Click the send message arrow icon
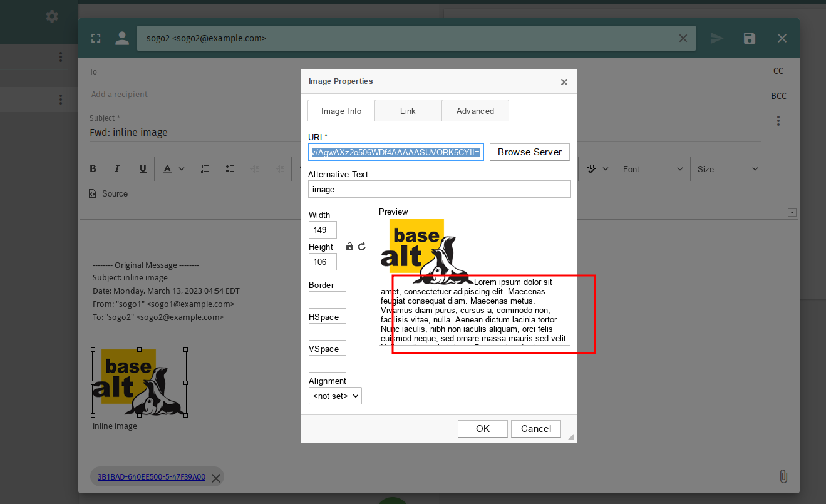The width and height of the screenshot is (826, 504). coord(716,38)
